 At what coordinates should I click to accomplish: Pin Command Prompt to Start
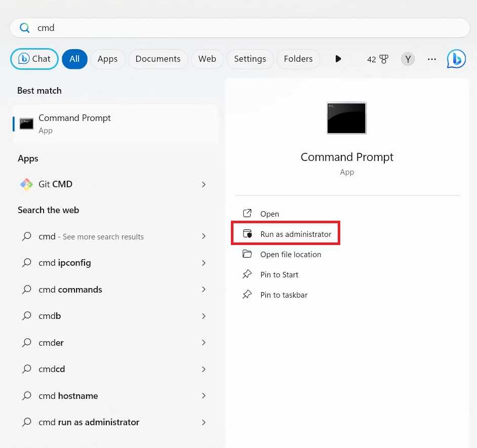280,274
